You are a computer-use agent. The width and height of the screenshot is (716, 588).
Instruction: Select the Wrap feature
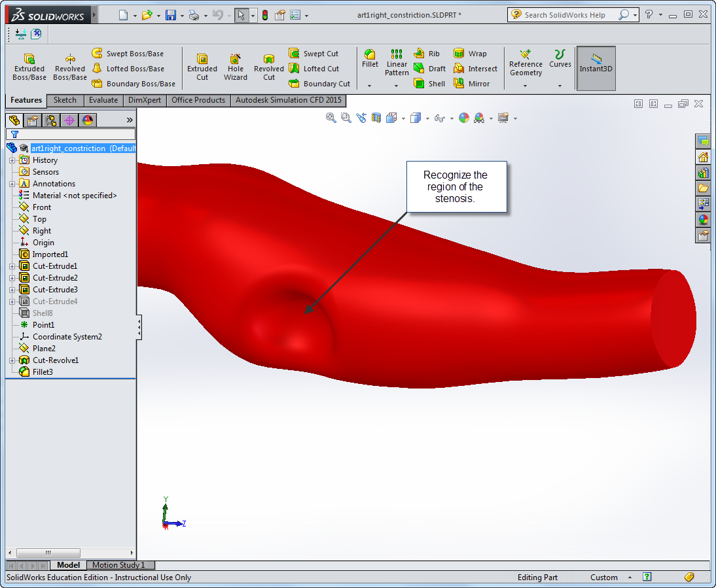(470, 54)
